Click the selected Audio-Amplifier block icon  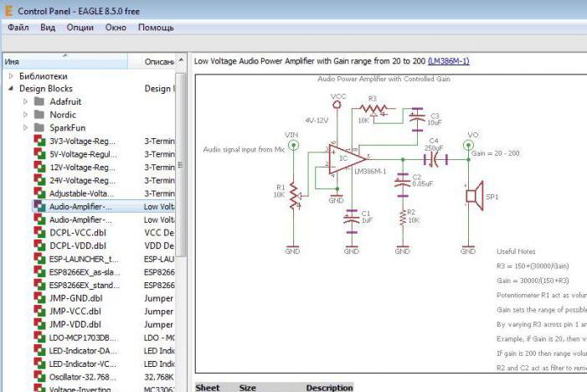tap(39, 206)
